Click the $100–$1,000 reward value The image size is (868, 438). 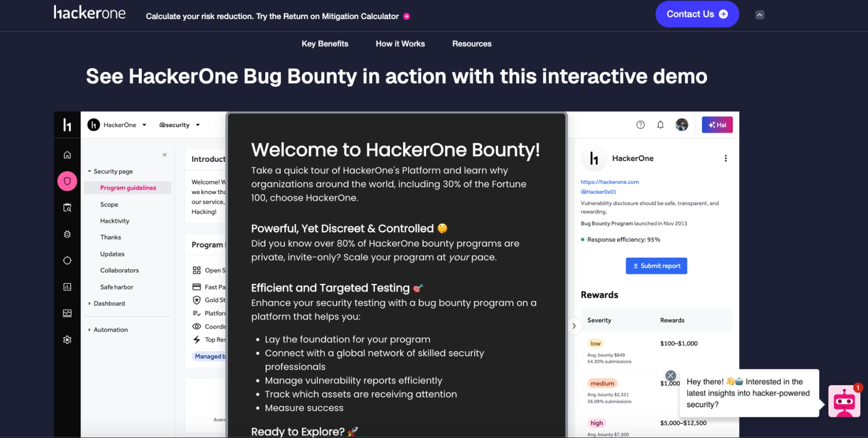[x=679, y=343]
